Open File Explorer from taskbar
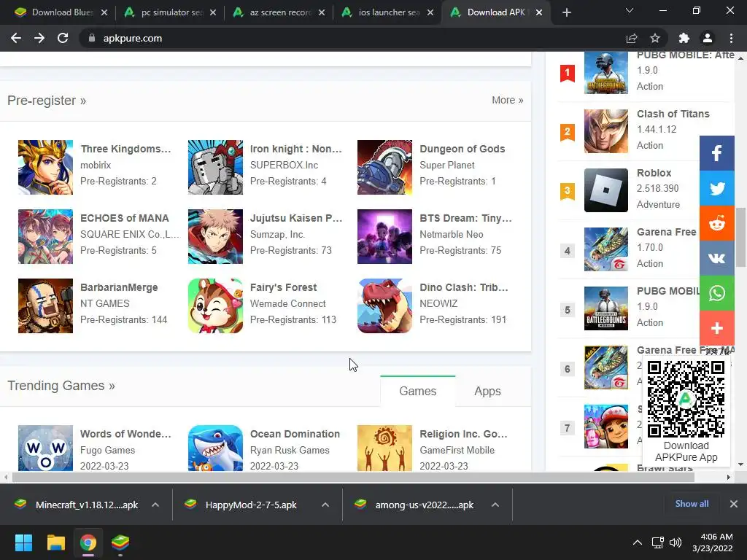The height and width of the screenshot is (560, 747). 55,542
